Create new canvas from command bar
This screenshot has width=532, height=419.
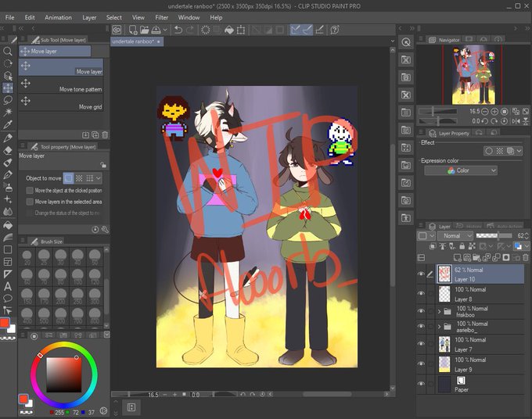[133, 30]
